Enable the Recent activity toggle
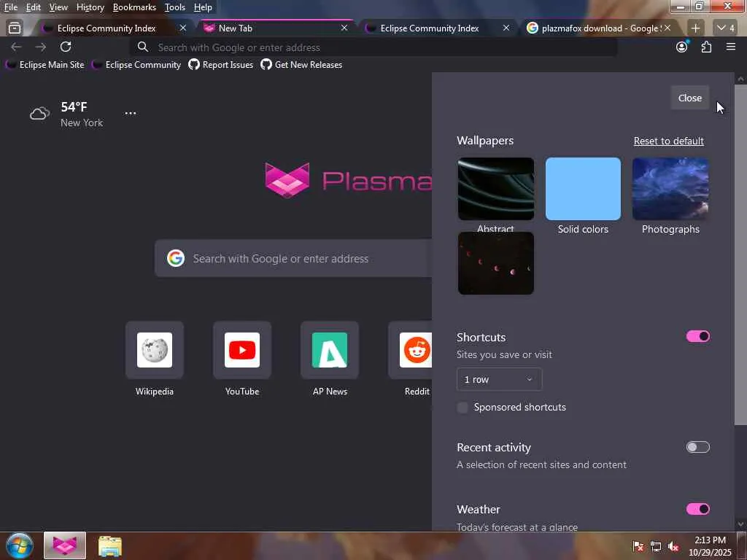747x560 pixels. point(698,447)
